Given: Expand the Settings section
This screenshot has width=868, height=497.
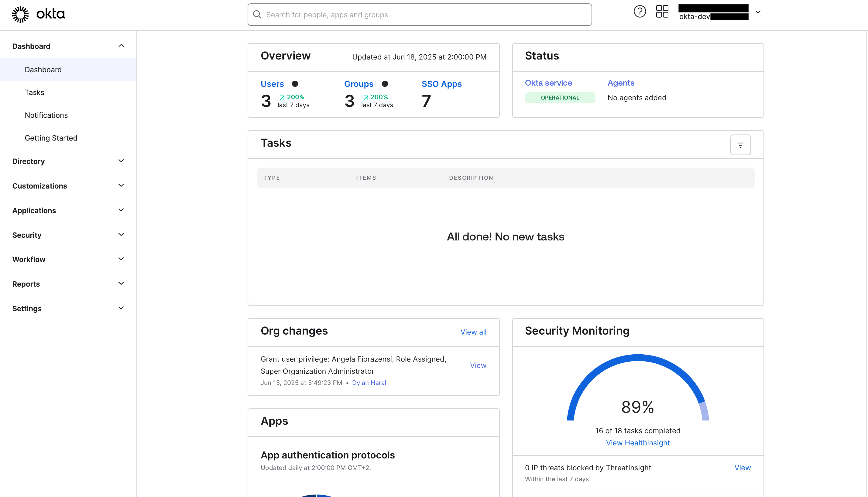Looking at the screenshot, I should click(x=68, y=308).
